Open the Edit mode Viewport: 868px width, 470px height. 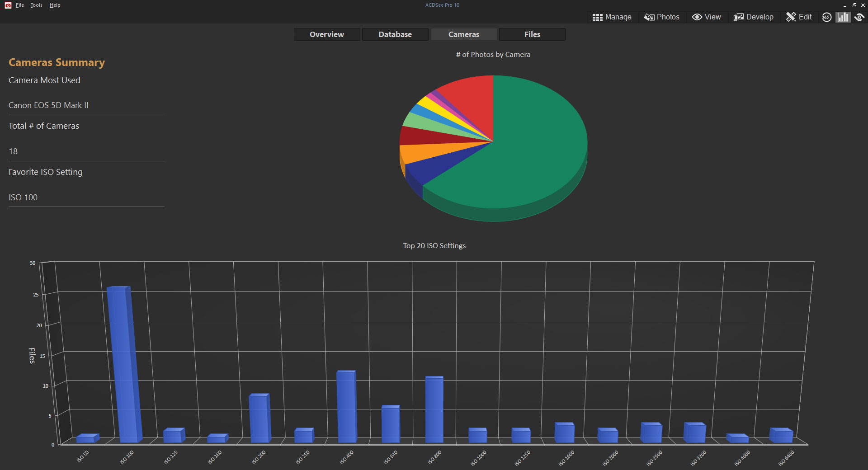(x=799, y=17)
